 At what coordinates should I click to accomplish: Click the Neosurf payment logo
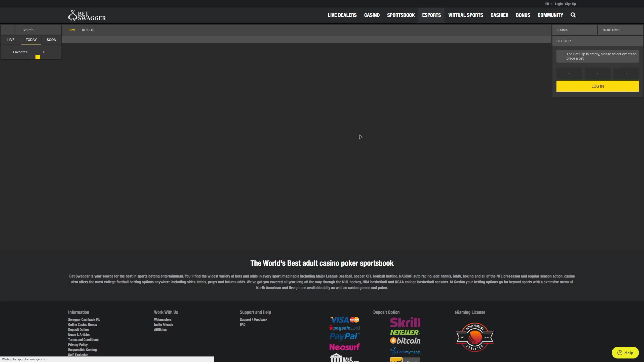(344, 347)
